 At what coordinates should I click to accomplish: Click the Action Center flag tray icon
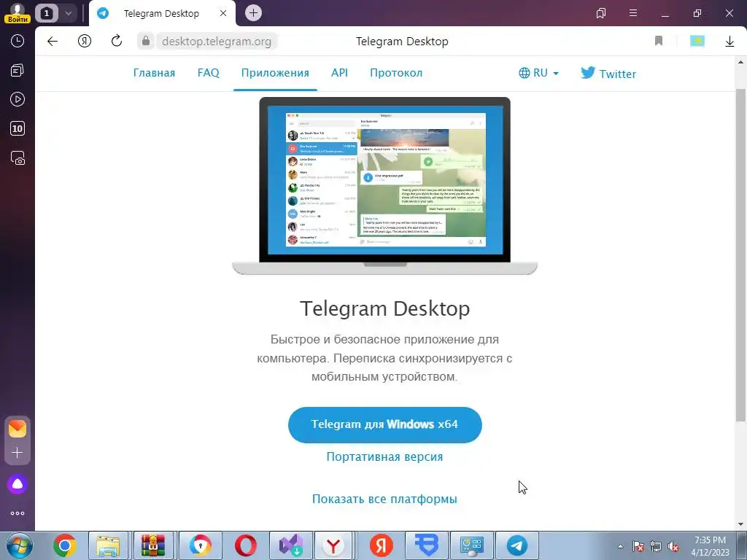click(x=638, y=547)
